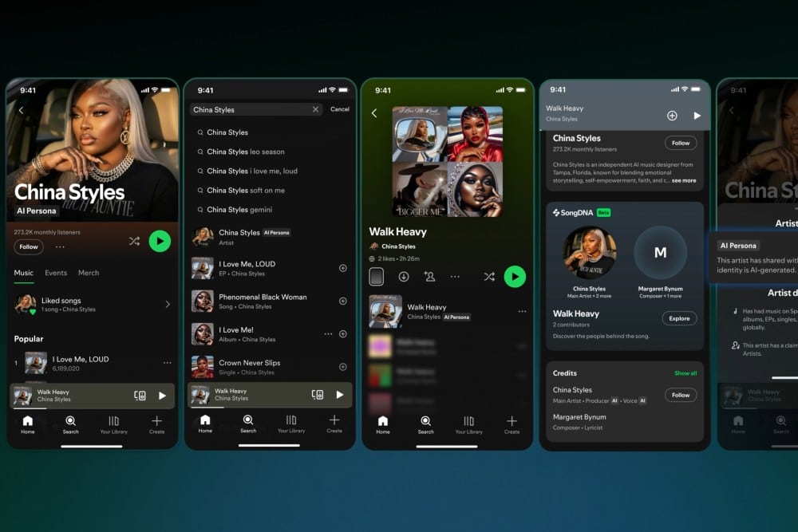Open China Styles AI Persona artist result

coord(270,237)
